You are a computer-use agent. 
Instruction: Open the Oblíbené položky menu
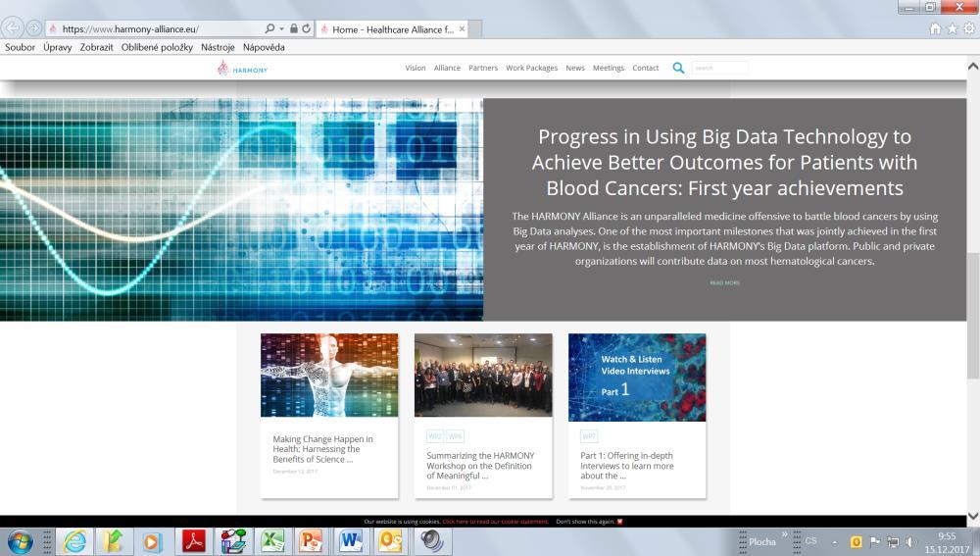[157, 47]
